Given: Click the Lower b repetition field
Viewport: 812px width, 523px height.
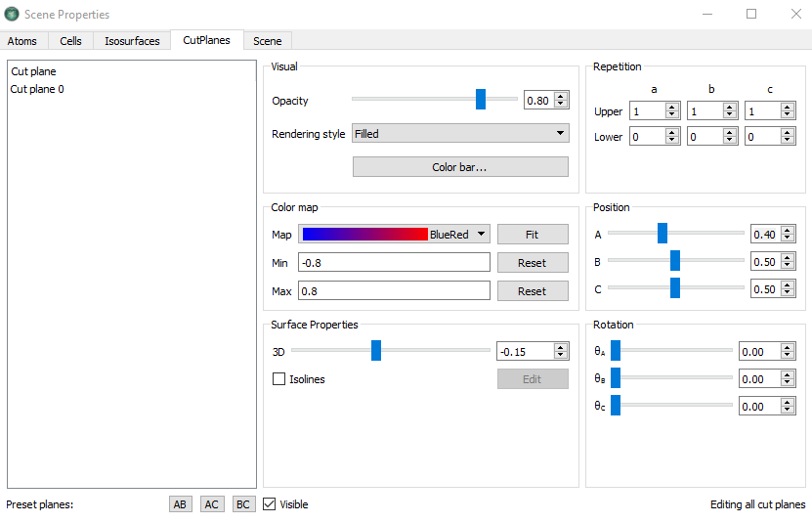Looking at the screenshot, I should tap(705, 137).
